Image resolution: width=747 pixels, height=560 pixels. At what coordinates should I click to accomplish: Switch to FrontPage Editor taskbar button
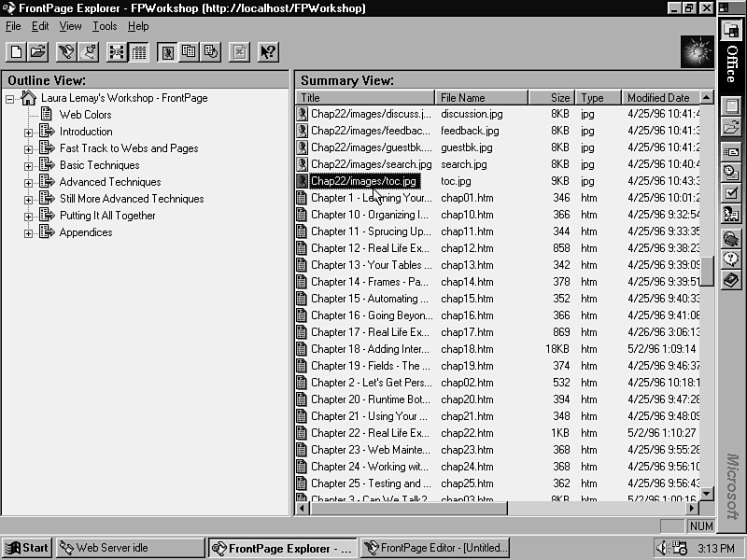pyautogui.click(x=435, y=548)
